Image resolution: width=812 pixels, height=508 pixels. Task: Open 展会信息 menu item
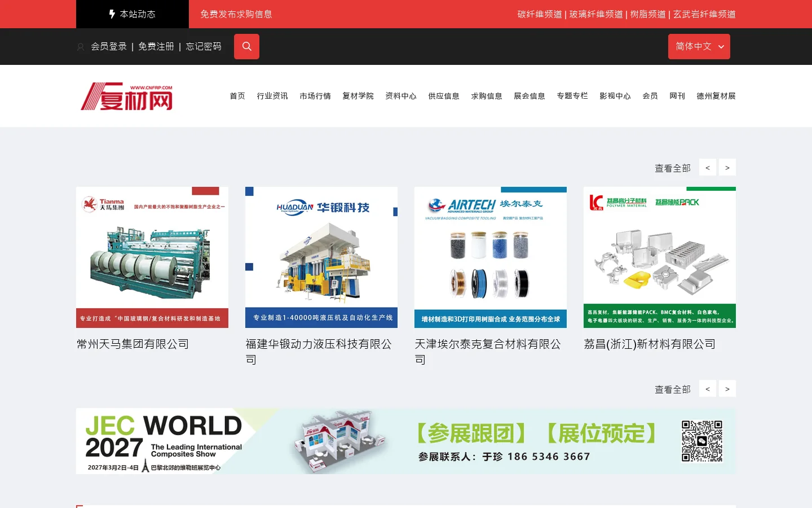(529, 96)
